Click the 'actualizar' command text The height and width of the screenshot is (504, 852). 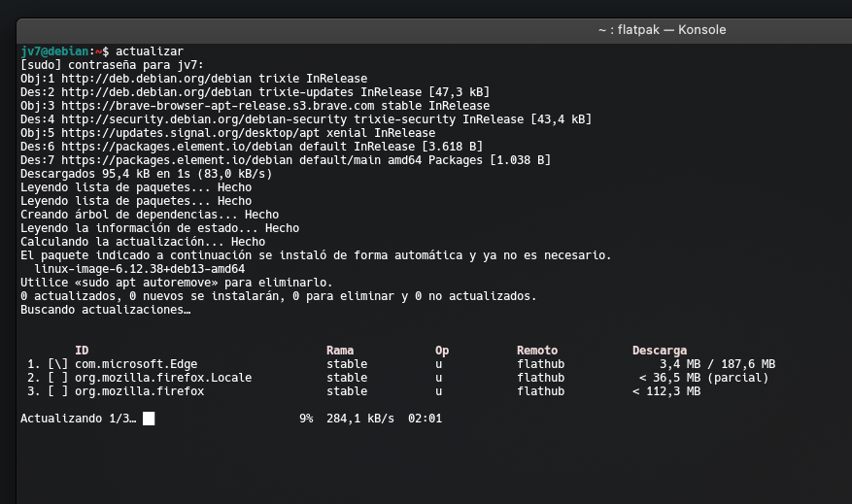[x=150, y=51]
